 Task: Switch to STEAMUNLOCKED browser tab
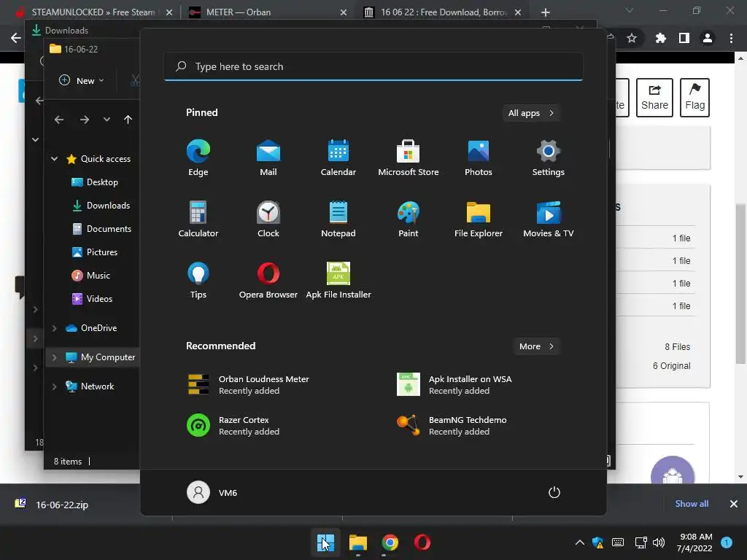click(93, 12)
